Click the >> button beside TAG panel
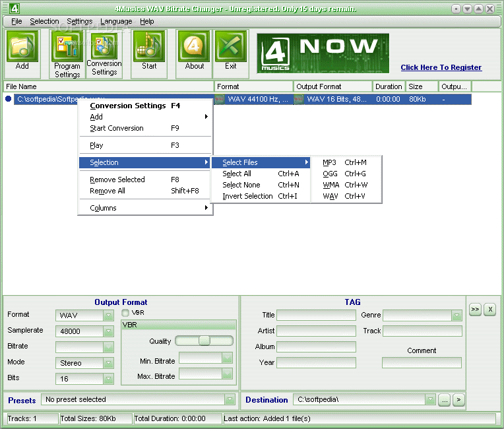This screenshot has width=504, height=429. (x=475, y=310)
